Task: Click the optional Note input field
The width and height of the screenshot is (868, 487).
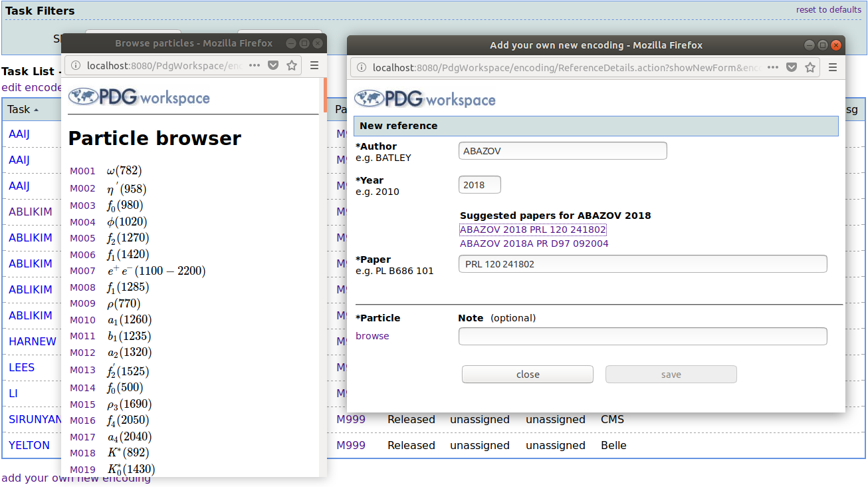Action: tap(643, 337)
